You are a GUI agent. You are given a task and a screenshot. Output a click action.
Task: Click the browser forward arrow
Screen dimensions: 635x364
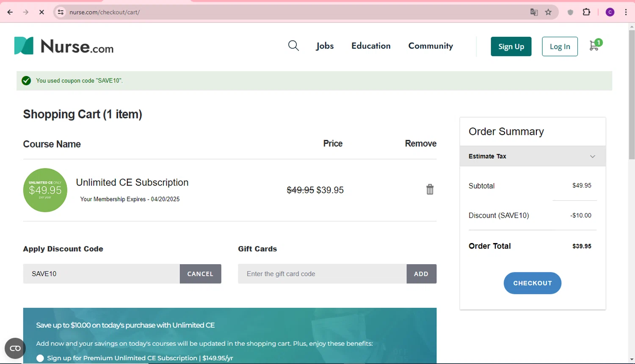[26, 12]
